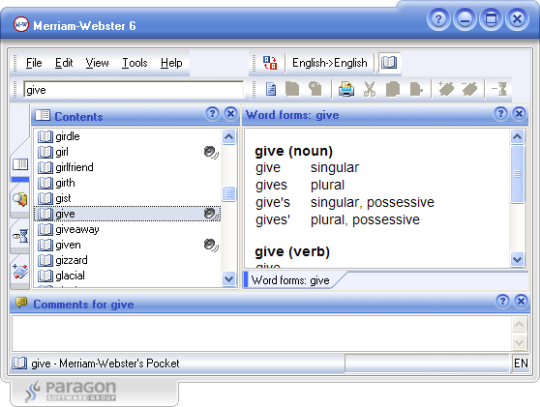Click Word forms scroll down arrow
This screenshot has width=540, height=407.
517,259
